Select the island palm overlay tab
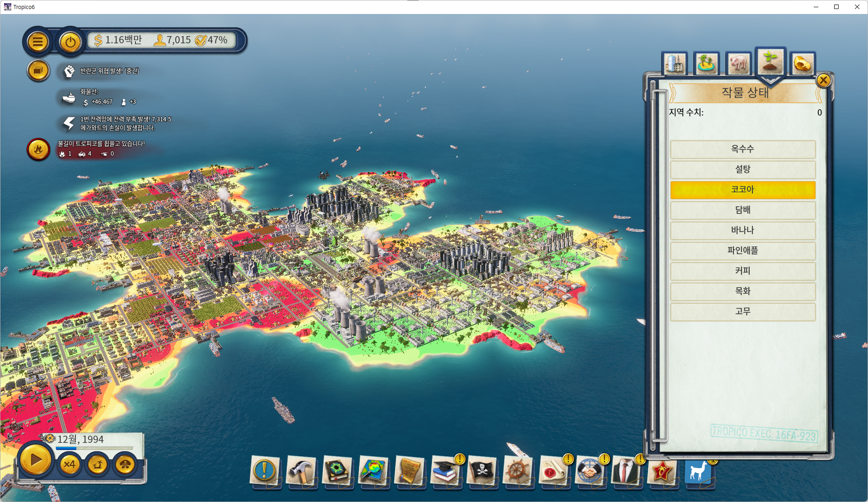868x502 pixels. coord(707,64)
